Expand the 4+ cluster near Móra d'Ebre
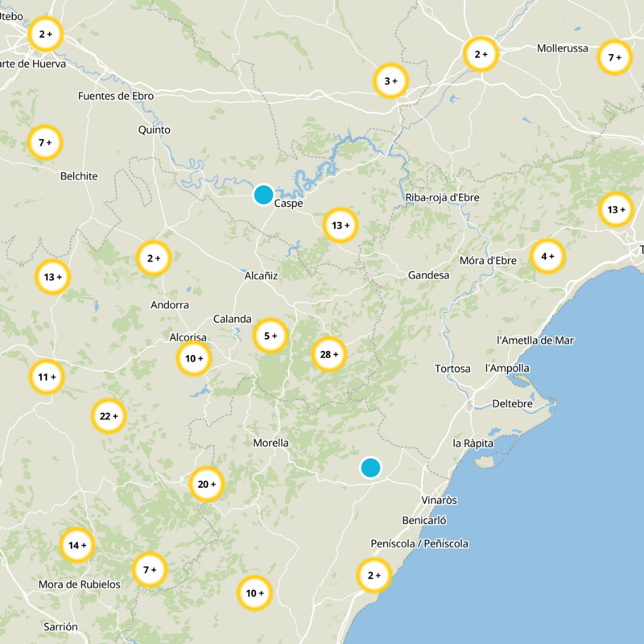This screenshot has width=644, height=644. 547,256
